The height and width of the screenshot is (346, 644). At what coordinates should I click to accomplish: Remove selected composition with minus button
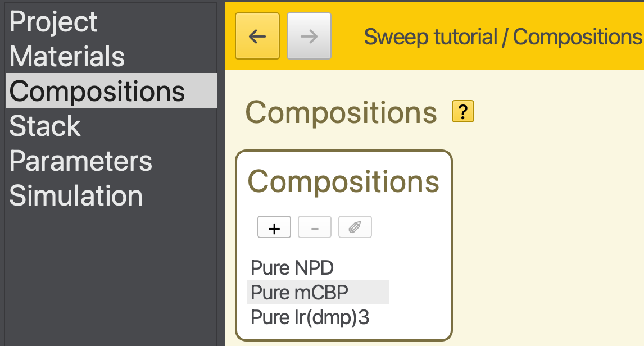315,227
